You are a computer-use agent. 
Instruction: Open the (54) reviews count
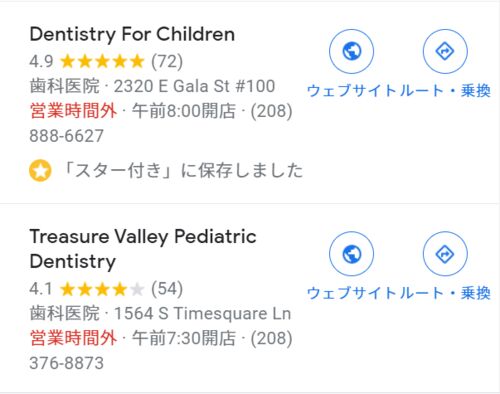point(167,289)
